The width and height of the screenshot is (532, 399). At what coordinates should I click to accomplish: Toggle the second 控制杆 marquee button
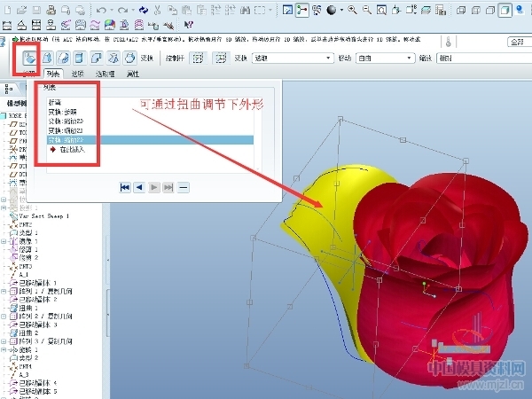(x=221, y=58)
